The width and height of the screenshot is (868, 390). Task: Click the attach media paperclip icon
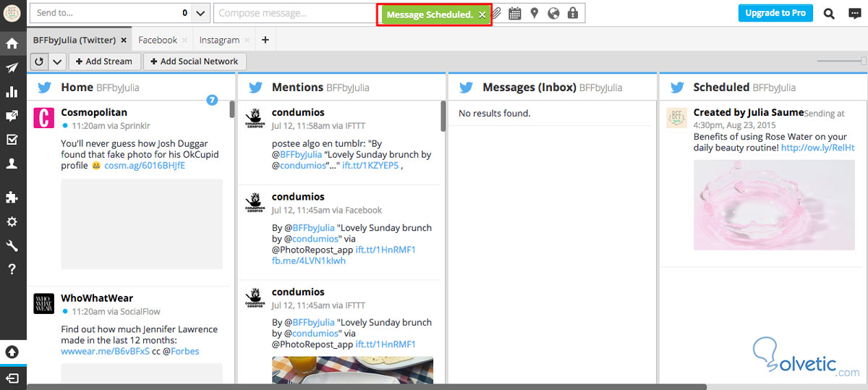pos(497,13)
